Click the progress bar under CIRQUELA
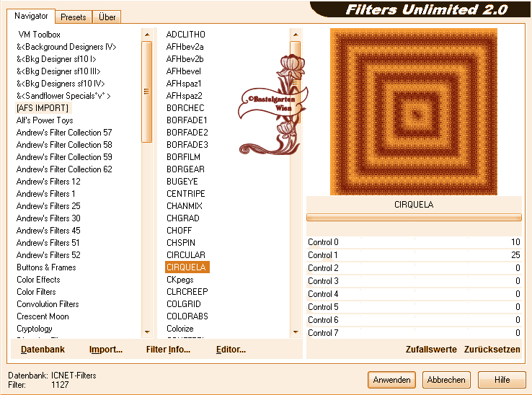The image size is (532, 395). click(x=414, y=218)
